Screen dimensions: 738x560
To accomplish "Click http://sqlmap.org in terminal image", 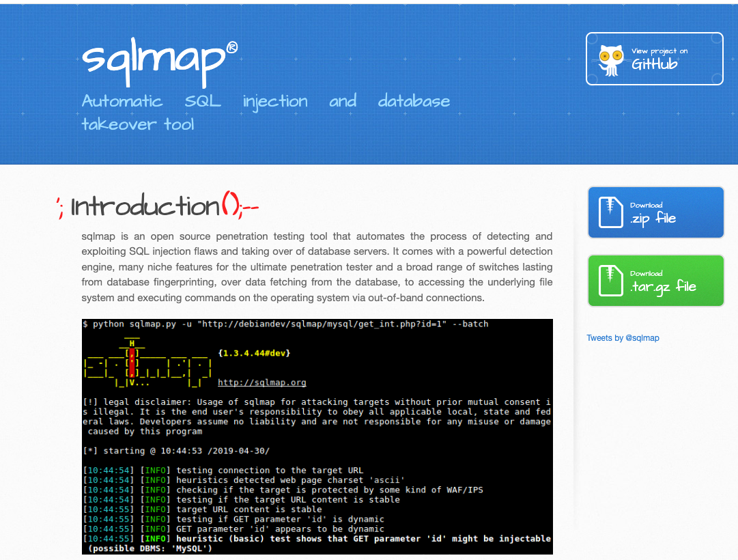I will tap(261, 382).
